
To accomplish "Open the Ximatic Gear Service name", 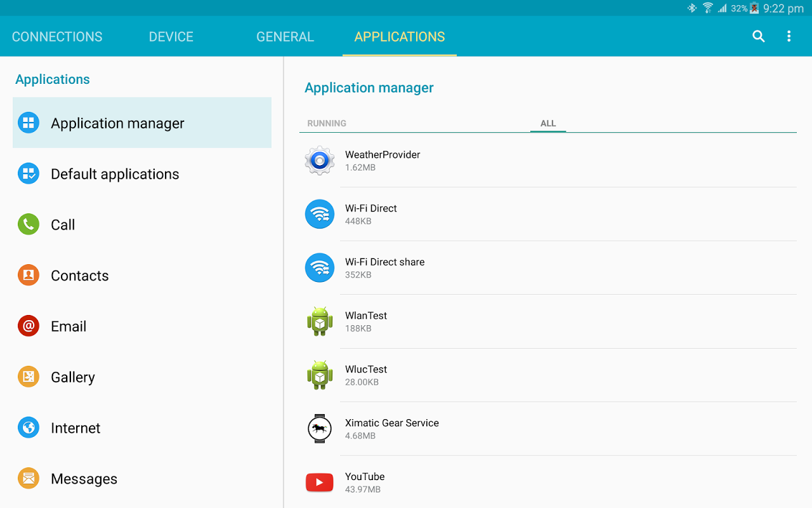I will pyautogui.click(x=392, y=423).
